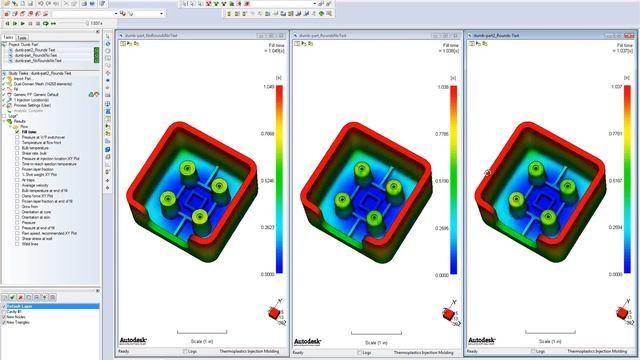Enable the Bulk temperature result

[x=17, y=148]
